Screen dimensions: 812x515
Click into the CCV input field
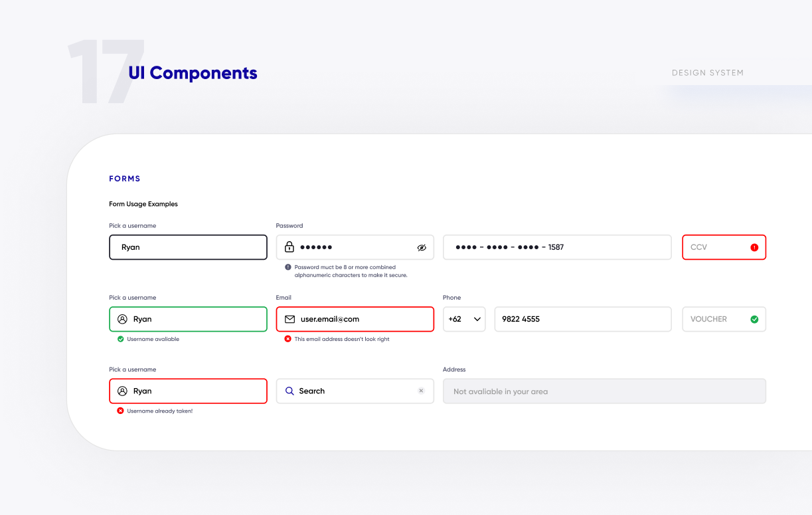point(724,247)
